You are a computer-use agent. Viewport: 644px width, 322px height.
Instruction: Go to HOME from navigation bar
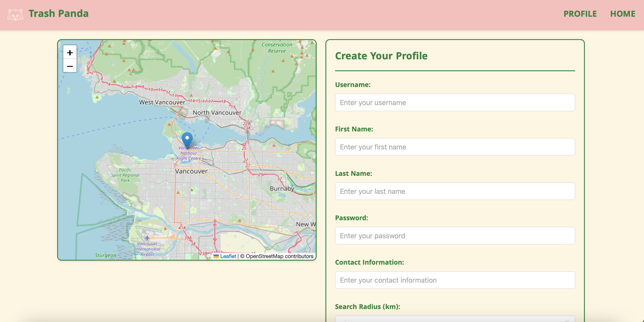point(622,14)
